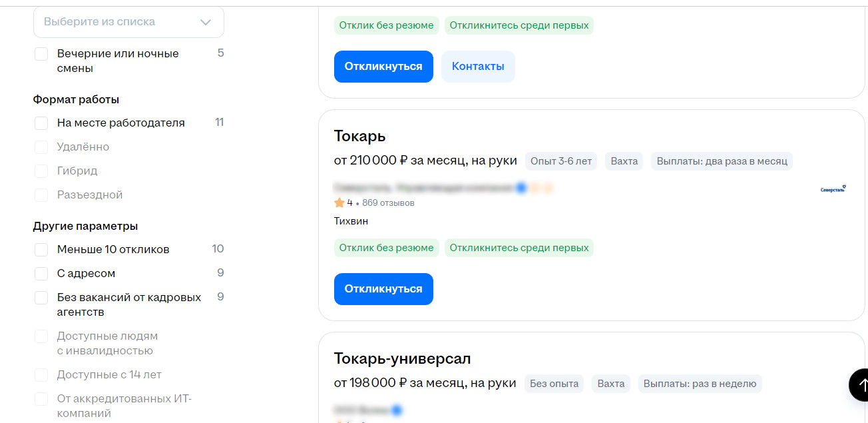Click the 'Вахта' tag on Токарь vacancy
Screen dimensions: 868x423
click(x=624, y=161)
